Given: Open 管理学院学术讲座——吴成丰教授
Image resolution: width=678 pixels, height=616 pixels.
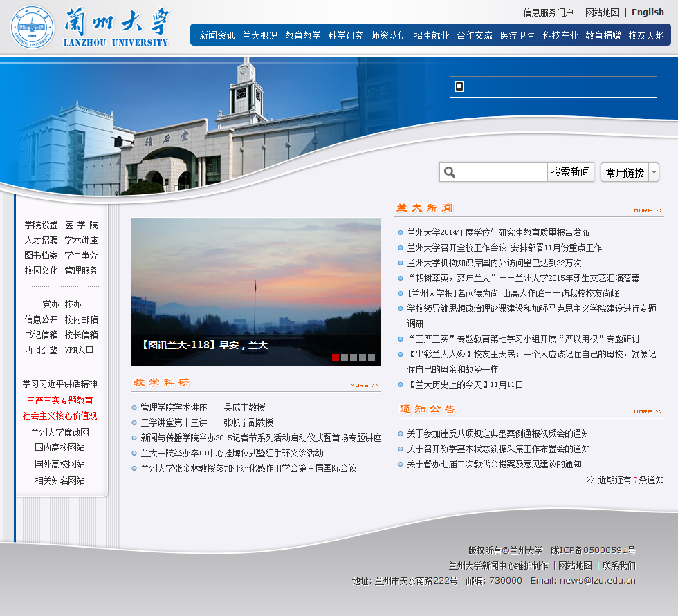Looking at the screenshot, I should tap(203, 407).
